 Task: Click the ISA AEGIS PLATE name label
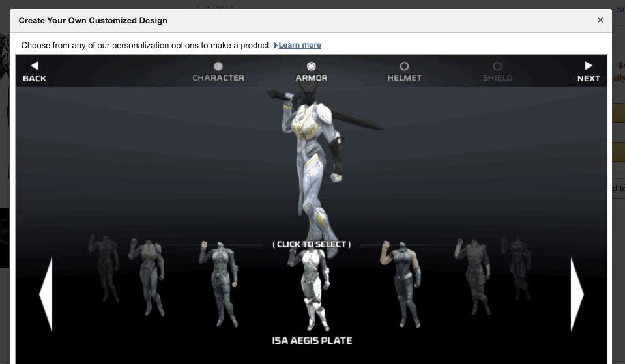[312, 341]
